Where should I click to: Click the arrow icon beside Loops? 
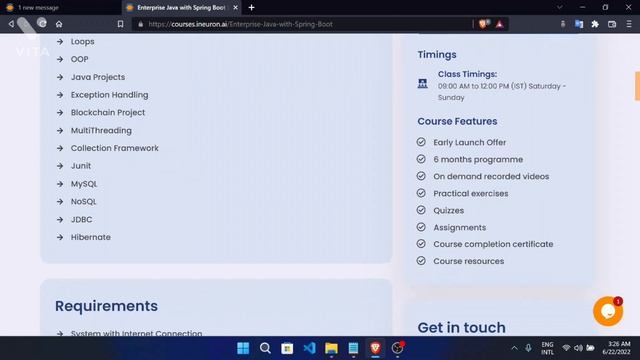[x=60, y=42]
